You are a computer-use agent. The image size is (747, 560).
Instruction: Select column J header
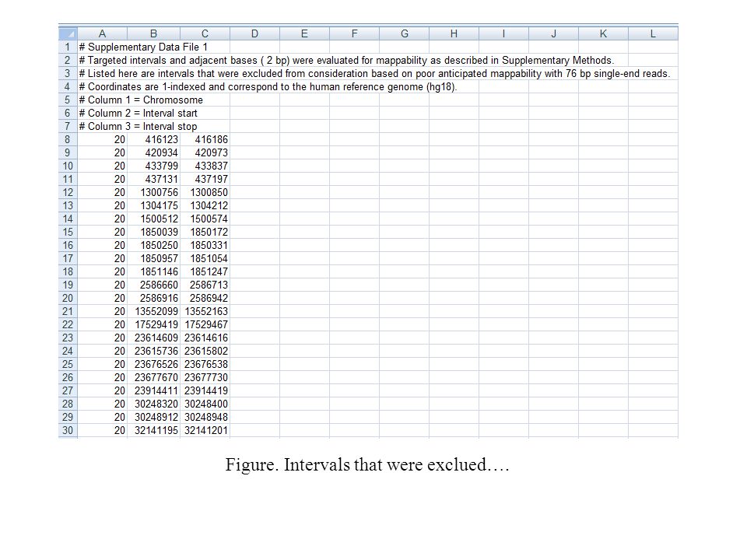click(x=553, y=33)
